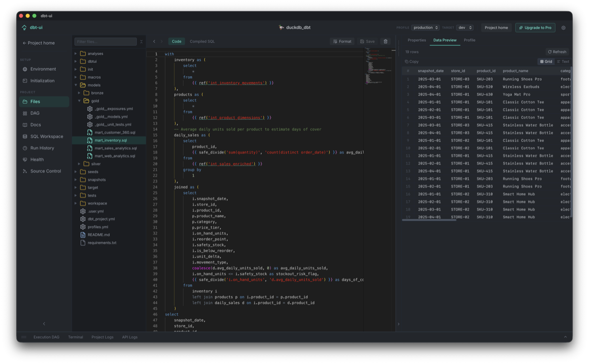
Task: Click the Format button
Action: tap(342, 42)
